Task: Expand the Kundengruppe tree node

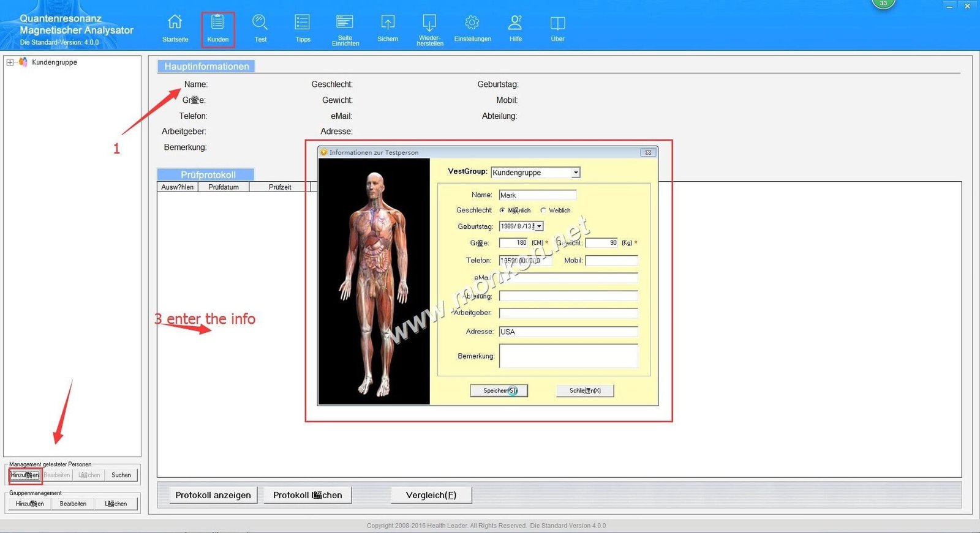Action: [10, 62]
